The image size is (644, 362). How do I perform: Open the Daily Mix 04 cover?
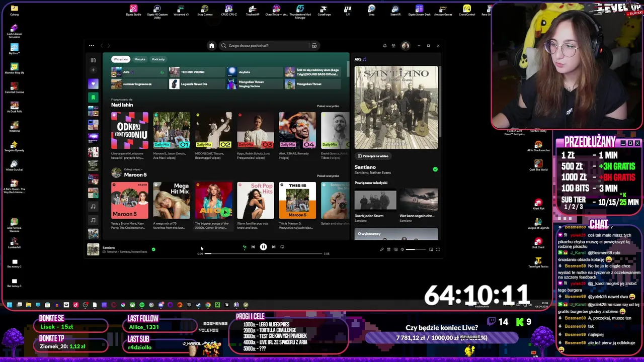click(297, 130)
